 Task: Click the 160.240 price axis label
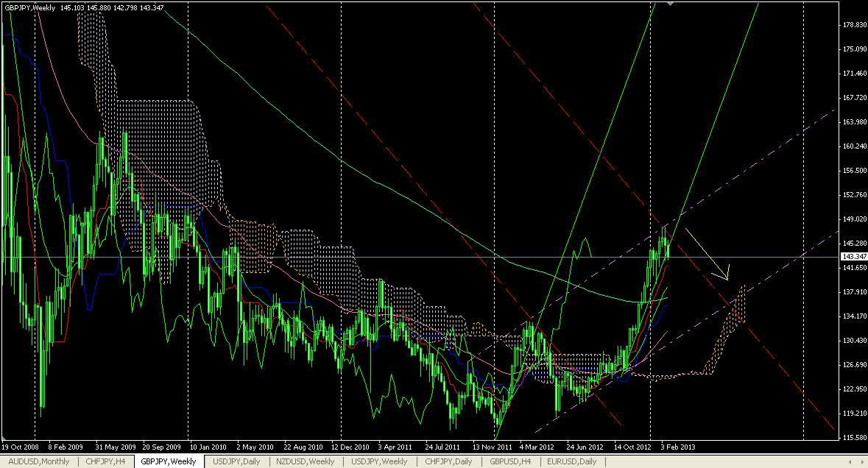pyautogui.click(x=855, y=146)
